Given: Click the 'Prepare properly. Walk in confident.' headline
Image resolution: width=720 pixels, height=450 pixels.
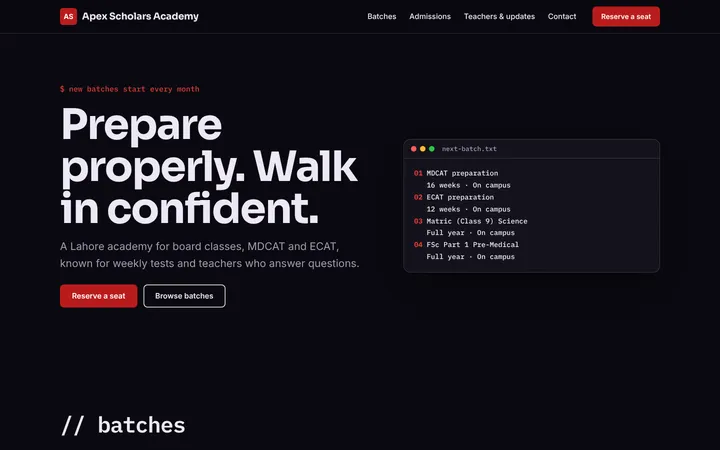Looking at the screenshot, I should (209, 166).
